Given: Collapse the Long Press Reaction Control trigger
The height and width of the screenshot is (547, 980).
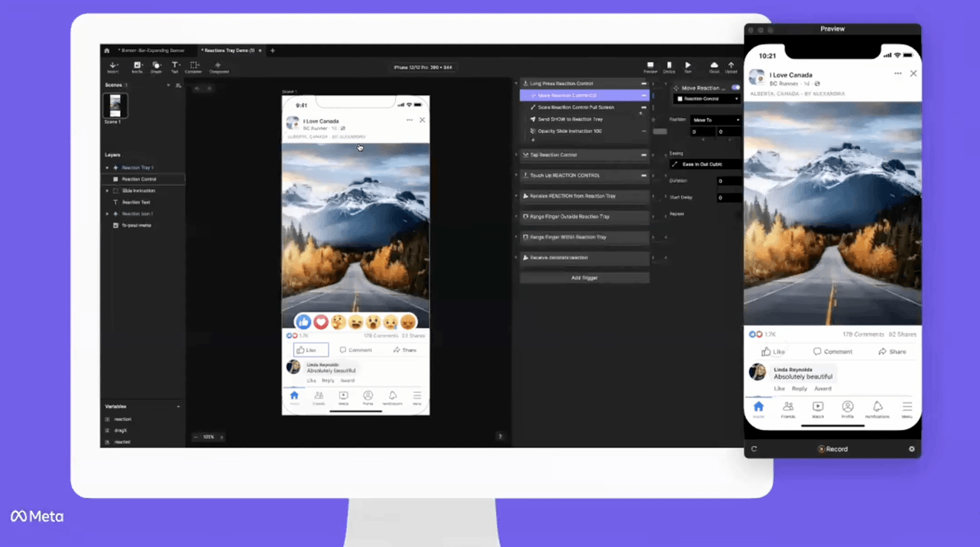Looking at the screenshot, I should 516,83.
